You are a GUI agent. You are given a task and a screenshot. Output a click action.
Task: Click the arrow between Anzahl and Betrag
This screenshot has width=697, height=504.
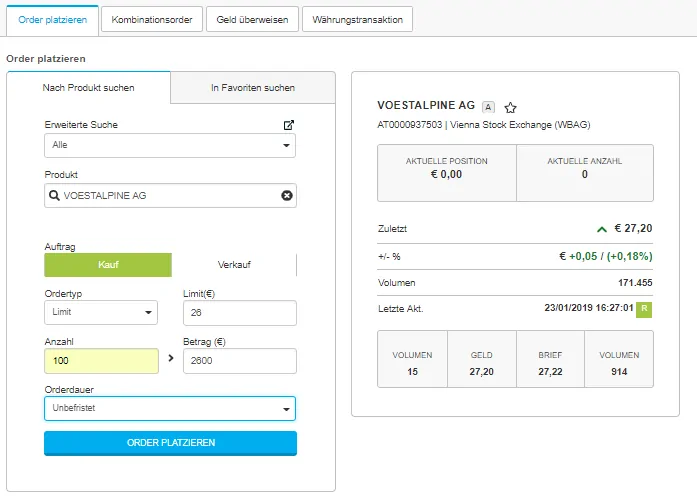(x=171, y=358)
